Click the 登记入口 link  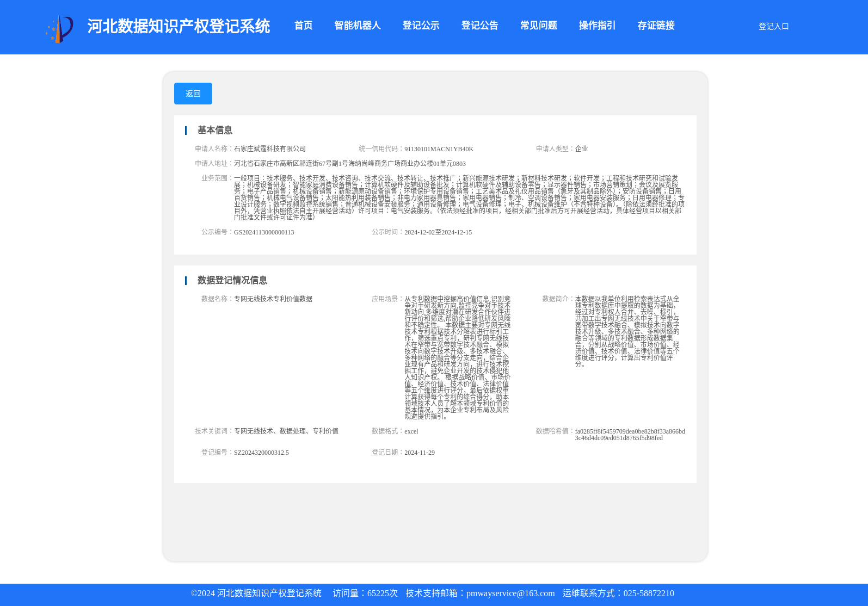coord(773,26)
